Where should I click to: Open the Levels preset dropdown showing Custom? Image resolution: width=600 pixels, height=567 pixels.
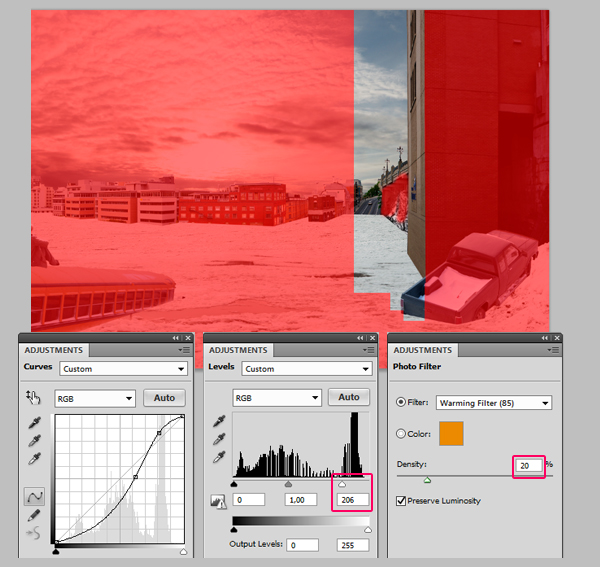point(307,369)
